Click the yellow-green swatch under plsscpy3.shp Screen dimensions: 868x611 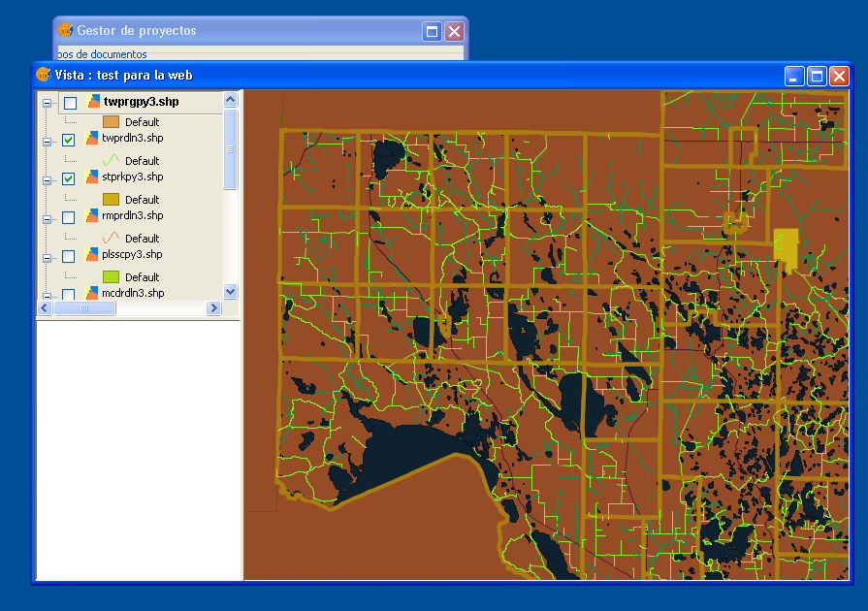click(112, 276)
